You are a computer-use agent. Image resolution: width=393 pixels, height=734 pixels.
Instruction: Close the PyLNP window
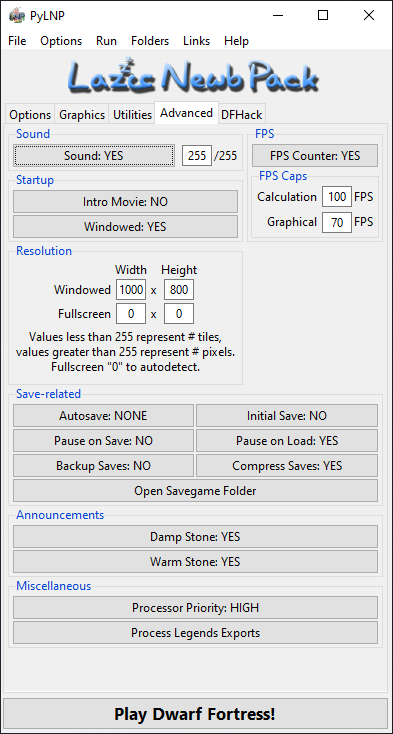[x=369, y=15]
